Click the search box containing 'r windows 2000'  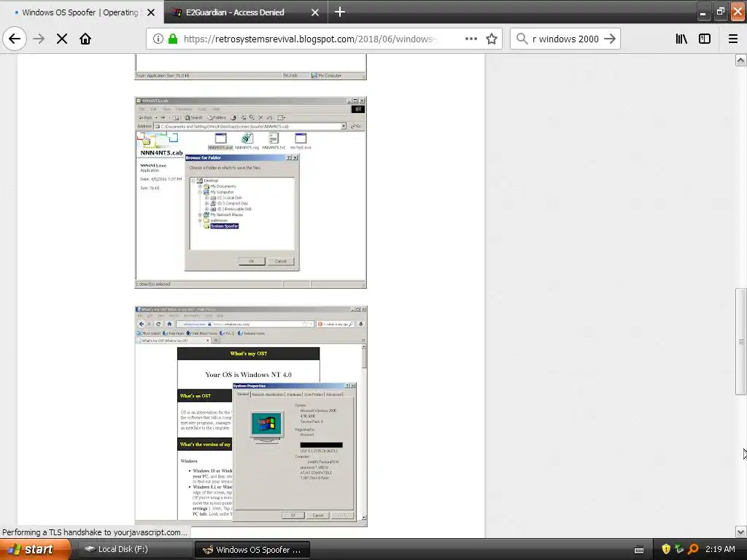tap(566, 39)
